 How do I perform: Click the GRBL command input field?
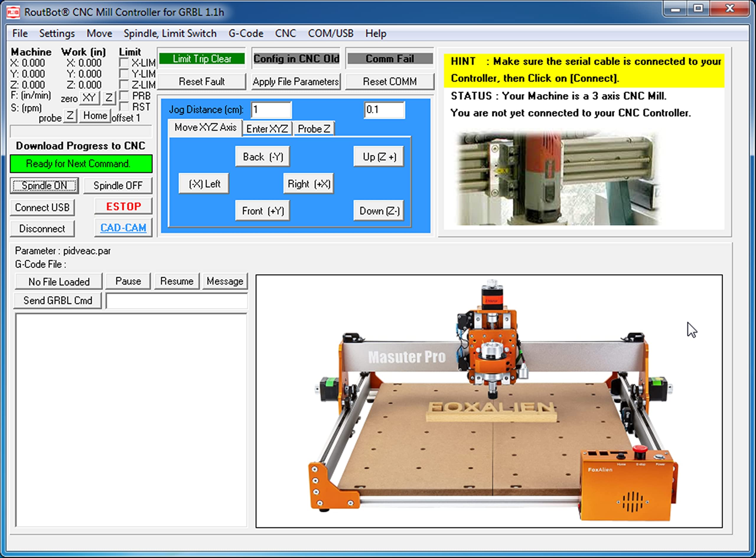[x=177, y=301]
